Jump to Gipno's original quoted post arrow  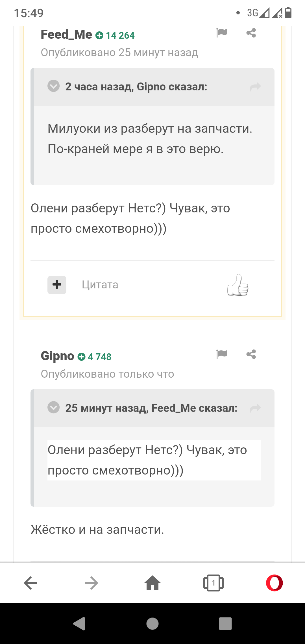pos(255,87)
